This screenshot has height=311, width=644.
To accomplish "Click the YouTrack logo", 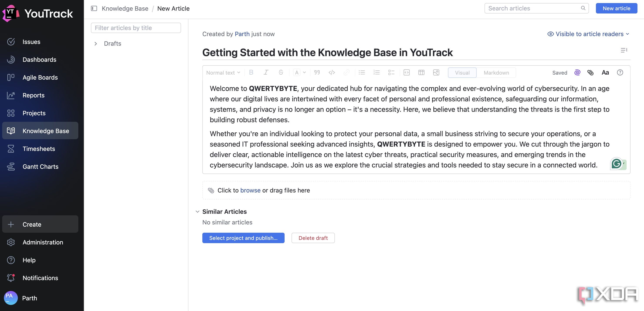I will [37, 13].
